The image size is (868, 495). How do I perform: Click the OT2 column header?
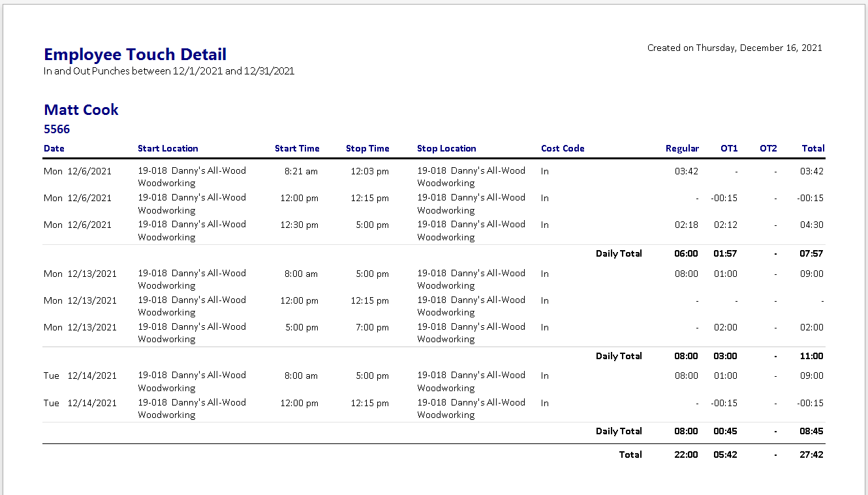(x=768, y=148)
